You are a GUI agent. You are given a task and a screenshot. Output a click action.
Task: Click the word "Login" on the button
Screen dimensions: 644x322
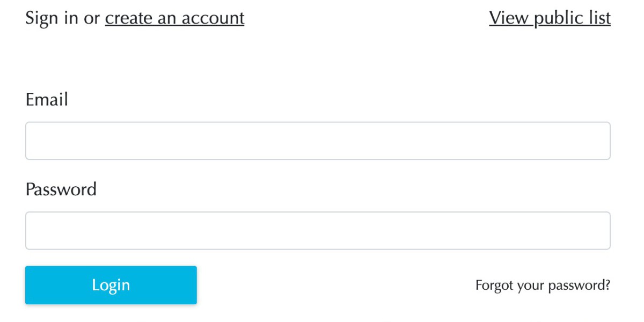point(111,285)
